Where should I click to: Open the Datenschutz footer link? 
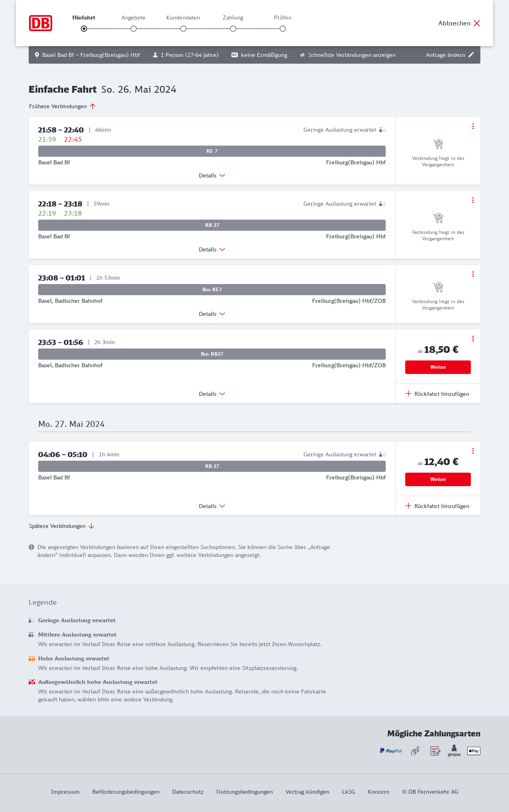(x=188, y=792)
